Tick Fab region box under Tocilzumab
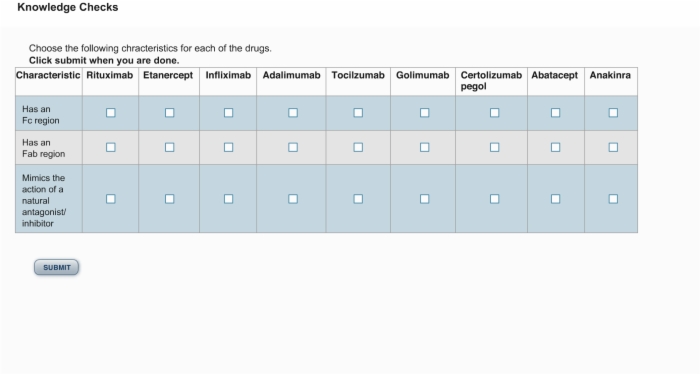This screenshot has height=374, width=700. [x=358, y=147]
